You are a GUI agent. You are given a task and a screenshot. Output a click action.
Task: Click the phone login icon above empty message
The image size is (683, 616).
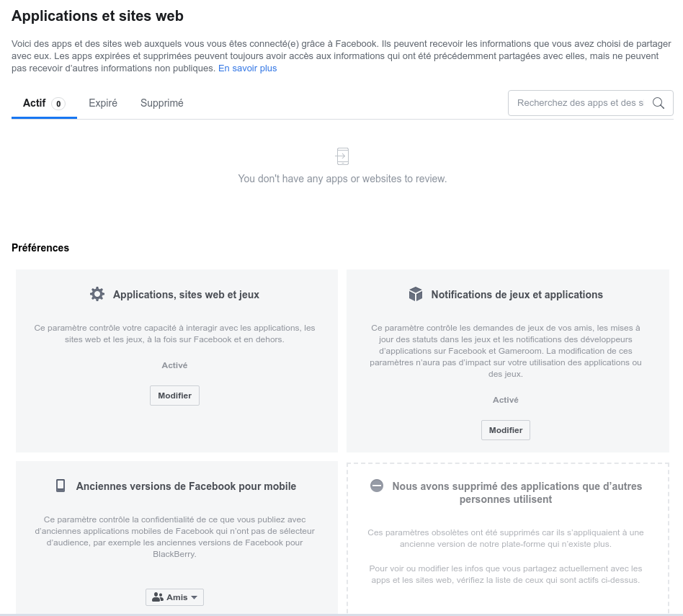pos(342,156)
